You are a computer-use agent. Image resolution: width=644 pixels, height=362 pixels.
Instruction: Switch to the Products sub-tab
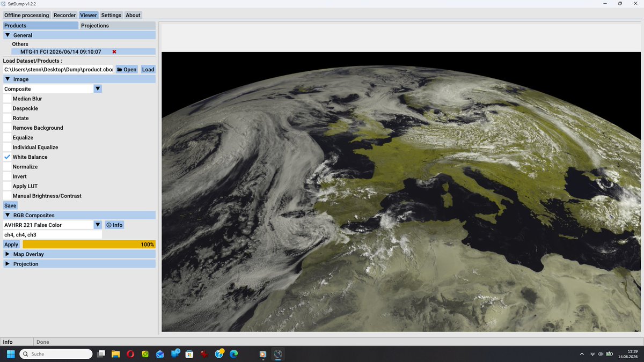41,26
